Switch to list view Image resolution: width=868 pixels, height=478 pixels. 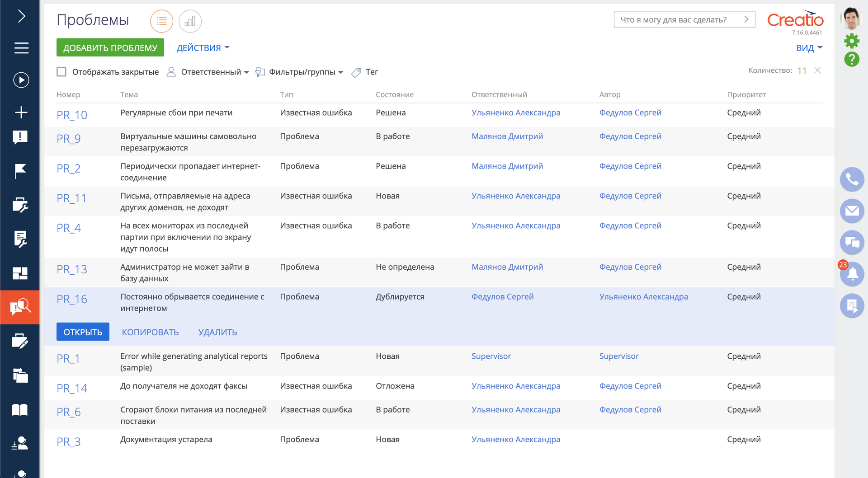[x=161, y=21]
